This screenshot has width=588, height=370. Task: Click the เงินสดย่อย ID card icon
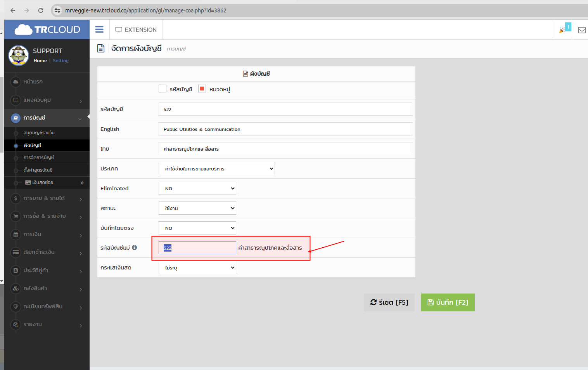tap(28, 182)
